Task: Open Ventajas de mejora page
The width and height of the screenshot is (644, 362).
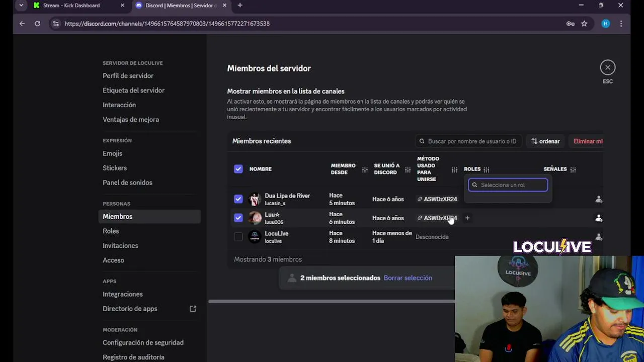Action: 131,120
